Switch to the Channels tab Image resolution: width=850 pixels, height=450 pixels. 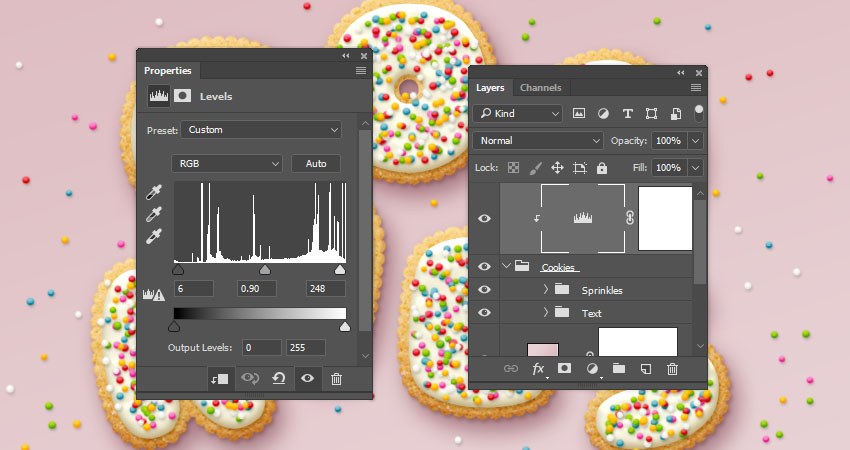(540, 88)
